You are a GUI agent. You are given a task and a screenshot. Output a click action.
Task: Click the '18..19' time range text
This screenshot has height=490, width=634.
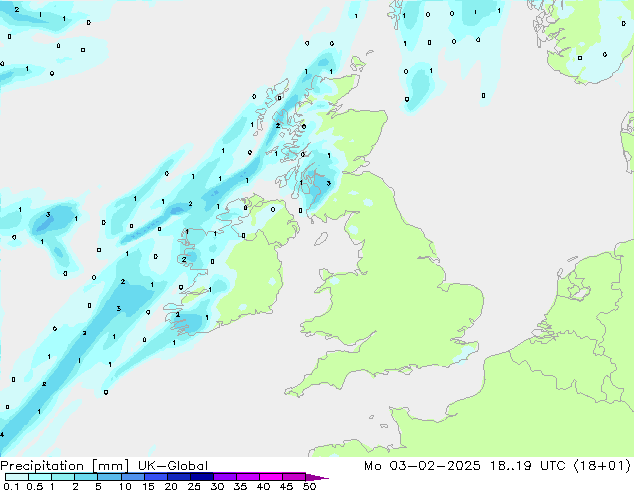[x=512, y=466]
